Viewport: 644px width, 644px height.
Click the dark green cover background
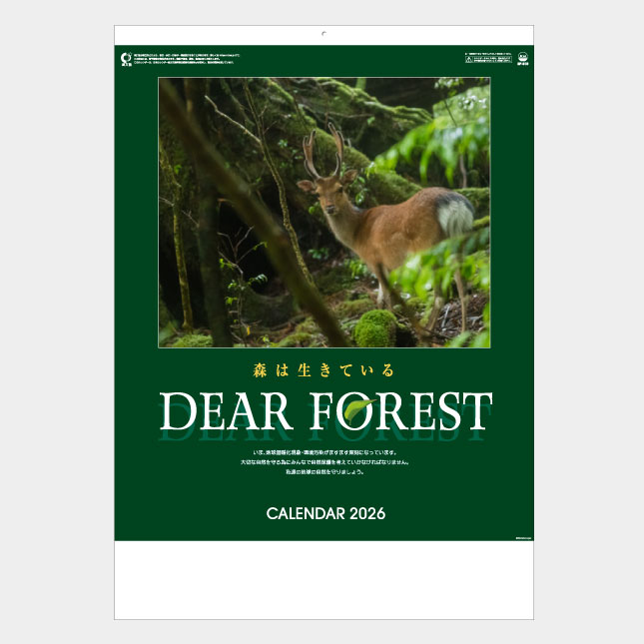(136, 288)
